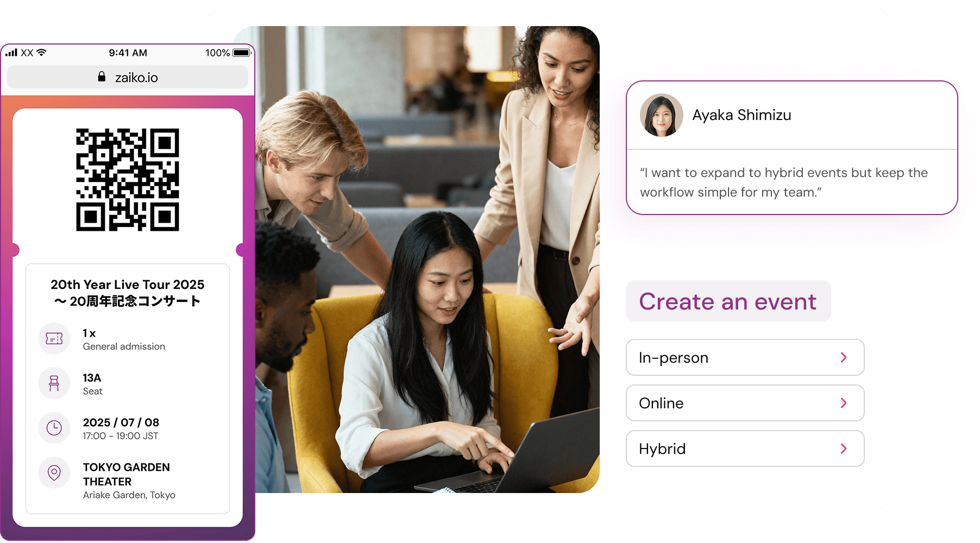Image resolution: width=980 pixels, height=543 pixels.
Task: Select the Online event type
Action: coord(745,403)
